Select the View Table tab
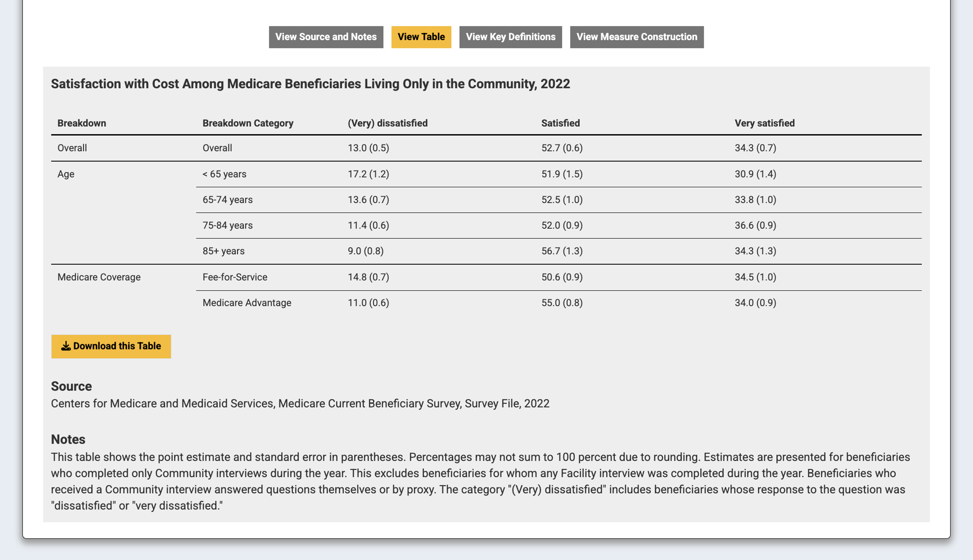The image size is (973, 560). (x=421, y=37)
